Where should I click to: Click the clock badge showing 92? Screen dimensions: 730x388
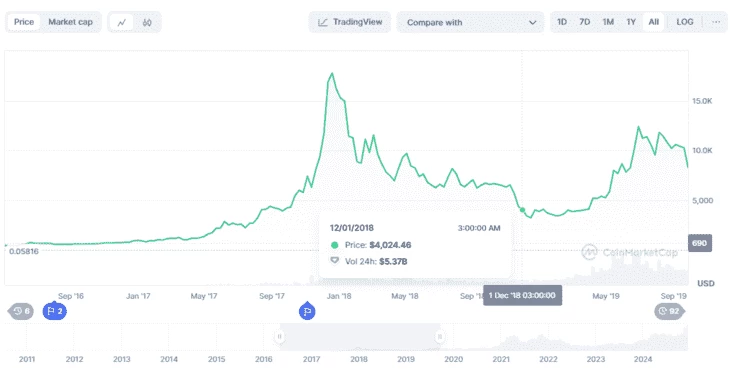coord(669,311)
